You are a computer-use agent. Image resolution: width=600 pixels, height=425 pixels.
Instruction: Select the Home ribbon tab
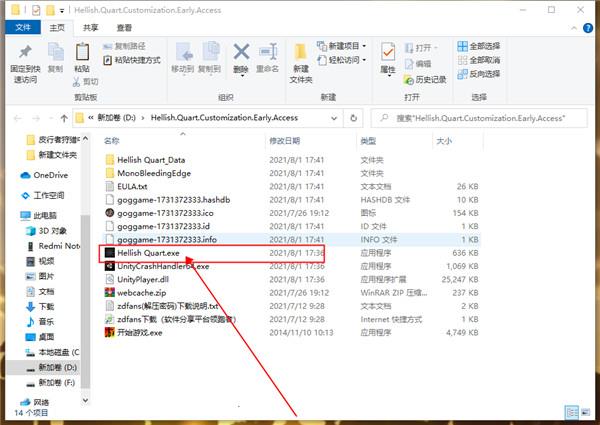coord(57,28)
